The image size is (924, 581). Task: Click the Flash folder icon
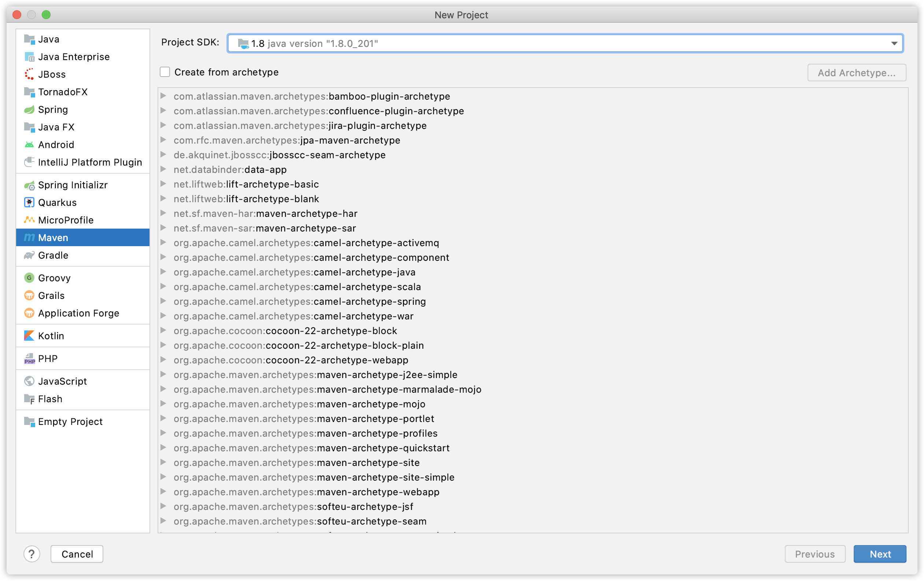(x=30, y=399)
